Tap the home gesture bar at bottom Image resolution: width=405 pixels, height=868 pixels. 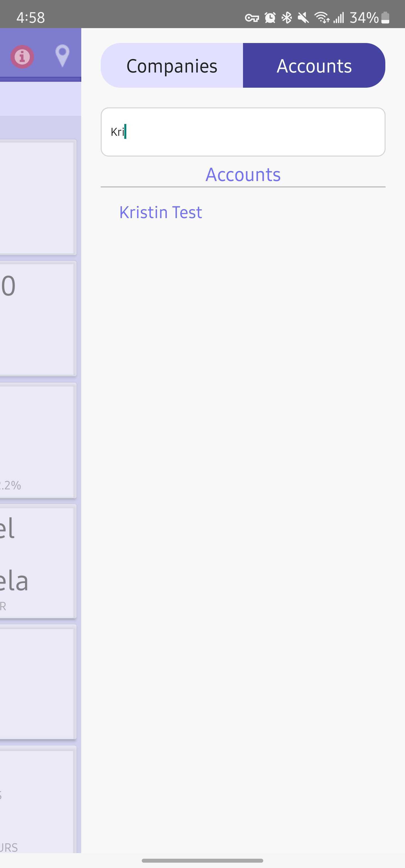pos(202,860)
